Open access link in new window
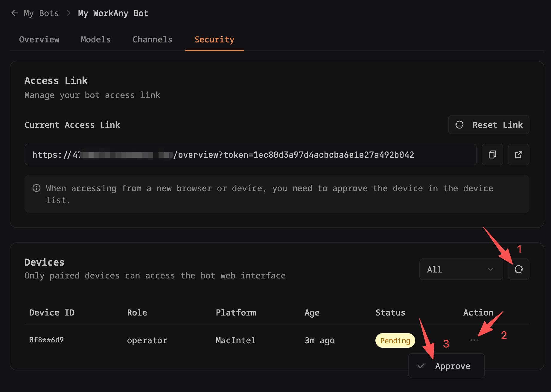Screen dimensions: 551x392 [518, 154]
